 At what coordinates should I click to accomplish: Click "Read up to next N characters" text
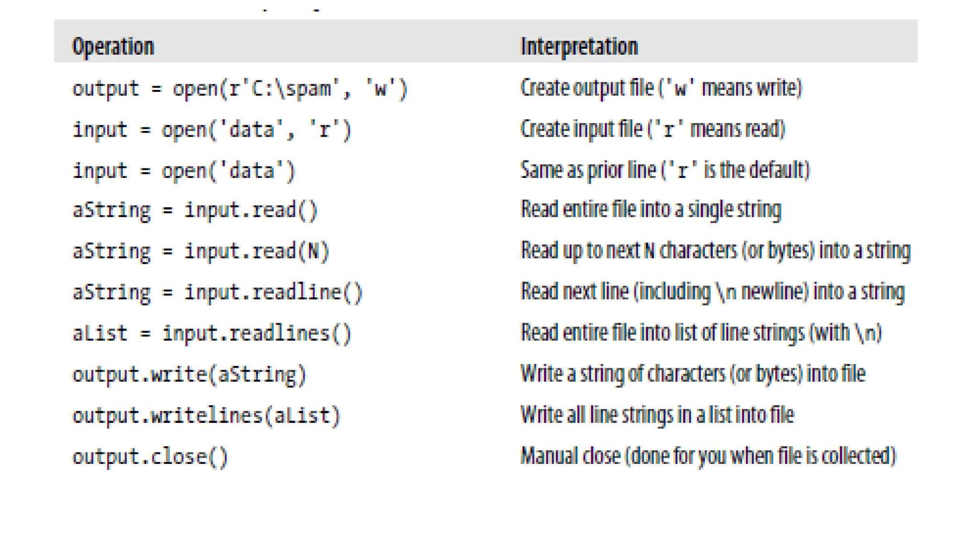715,251
